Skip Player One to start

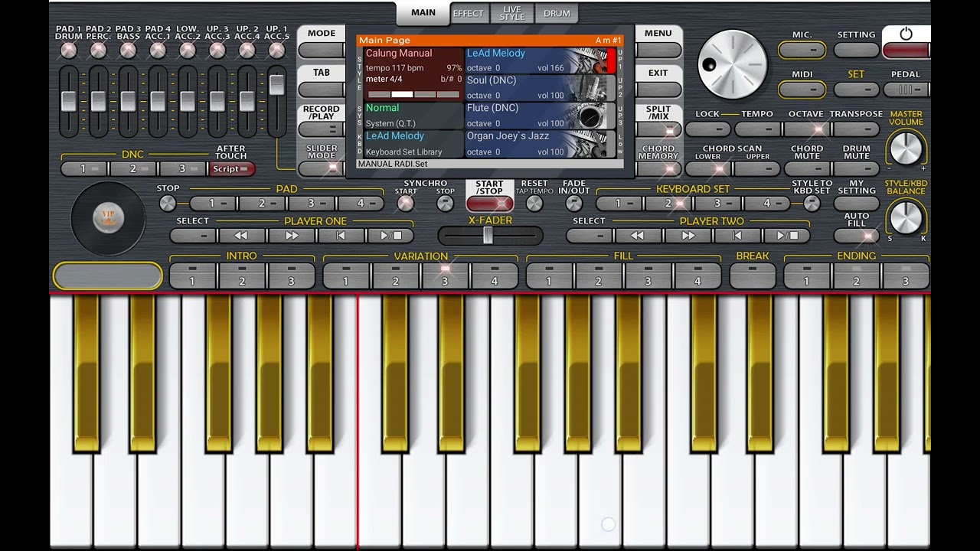coord(341,236)
